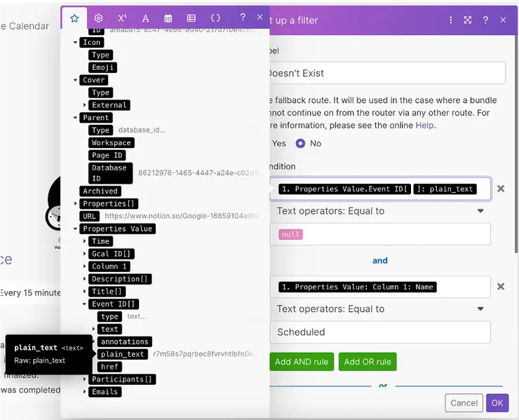The height and width of the screenshot is (420, 519).
Task: Expand the Column 1 node
Action: [x=84, y=266]
